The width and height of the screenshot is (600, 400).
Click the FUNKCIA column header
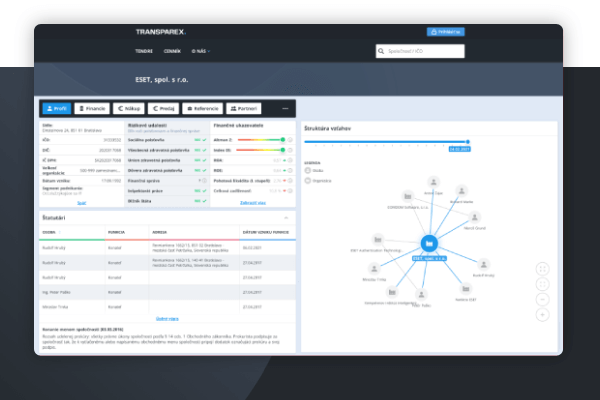click(x=116, y=232)
